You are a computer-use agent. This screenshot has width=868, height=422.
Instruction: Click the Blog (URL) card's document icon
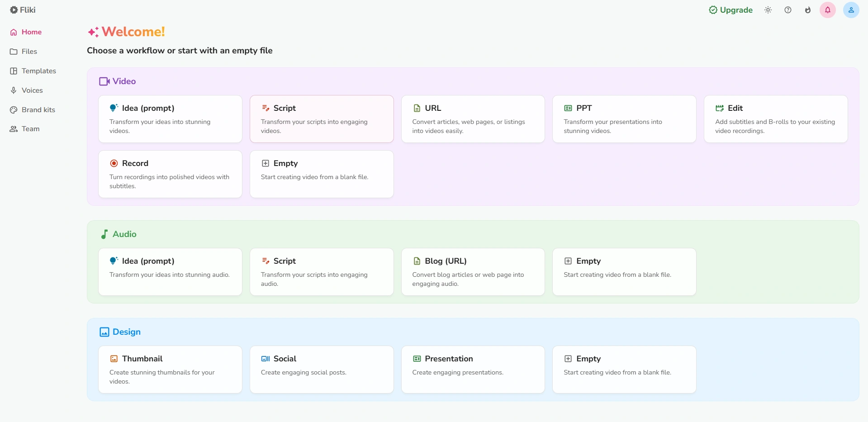pos(417,261)
